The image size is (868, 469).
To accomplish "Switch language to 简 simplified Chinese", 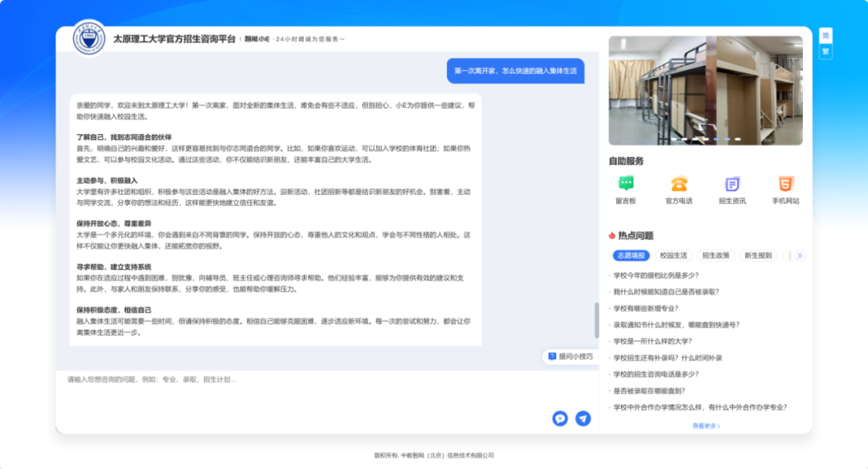I will 825,35.
